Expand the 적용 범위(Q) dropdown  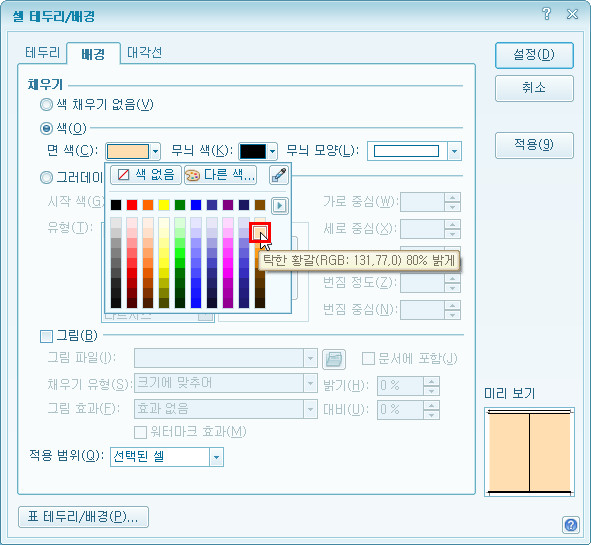tap(216, 457)
